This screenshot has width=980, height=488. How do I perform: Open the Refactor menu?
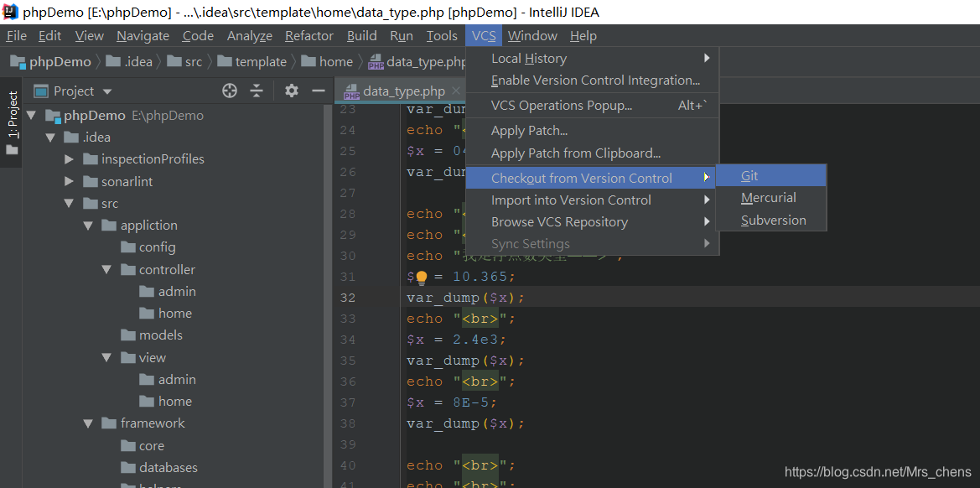point(309,36)
